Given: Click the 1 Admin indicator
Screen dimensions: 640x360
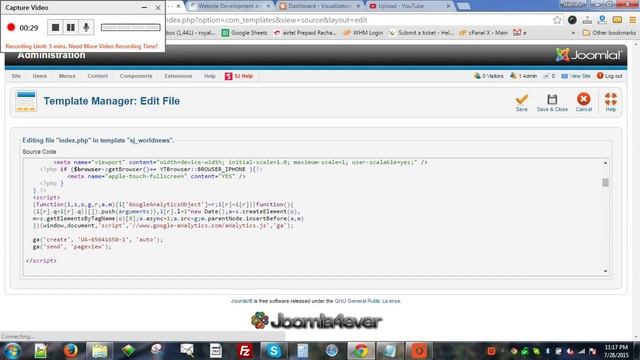Looking at the screenshot, I should tap(524, 76).
